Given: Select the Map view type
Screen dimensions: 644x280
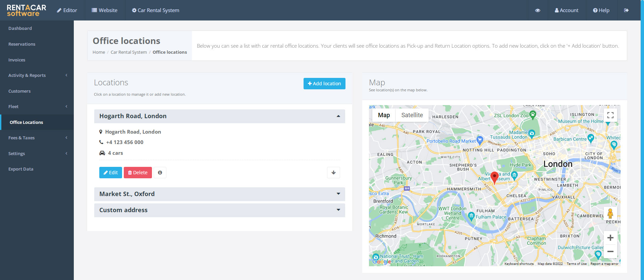Looking at the screenshot, I should (384, 115).
